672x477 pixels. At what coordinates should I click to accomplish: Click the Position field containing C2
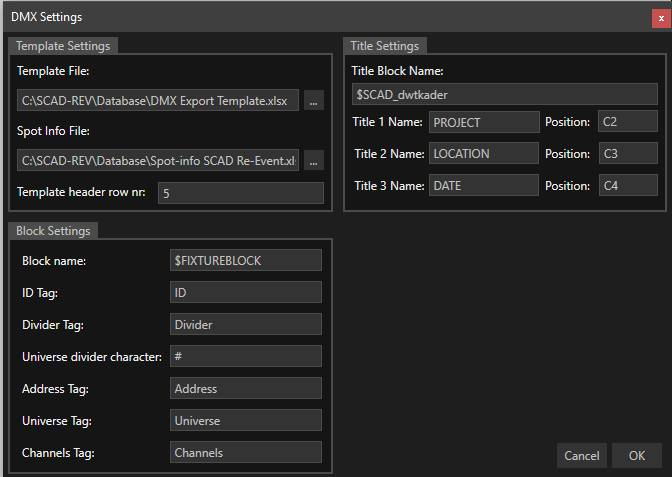coord(627,123)
